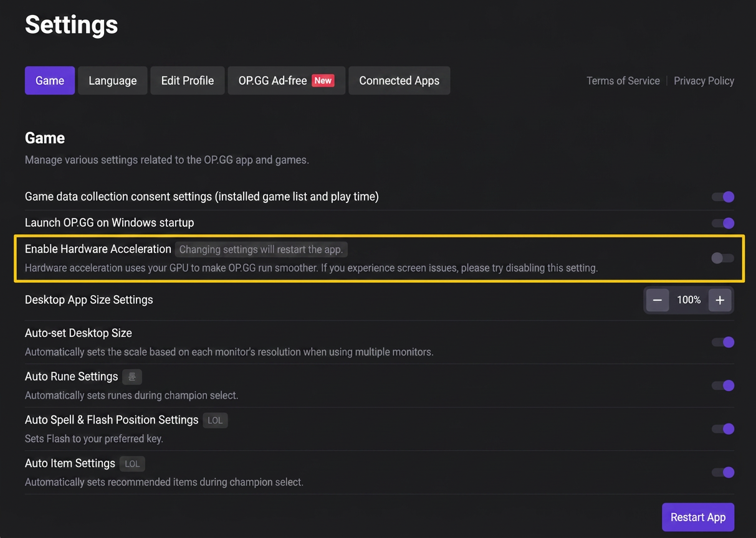Viewport: 756px width, 538px height.
Task: Click 'Automatically sets runes during champion select.' text
Action: click(132, 395)
